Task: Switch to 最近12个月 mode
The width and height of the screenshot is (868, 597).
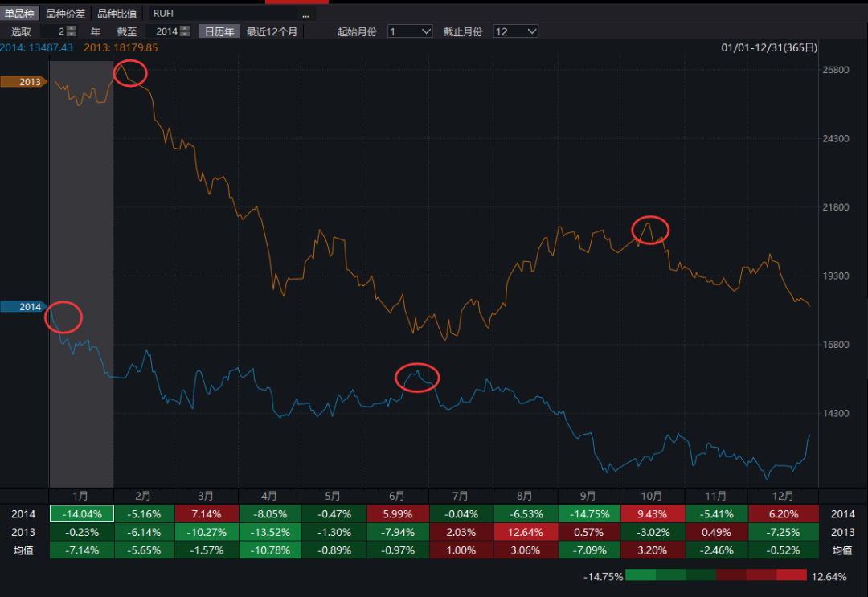Action: pos(271,31)
